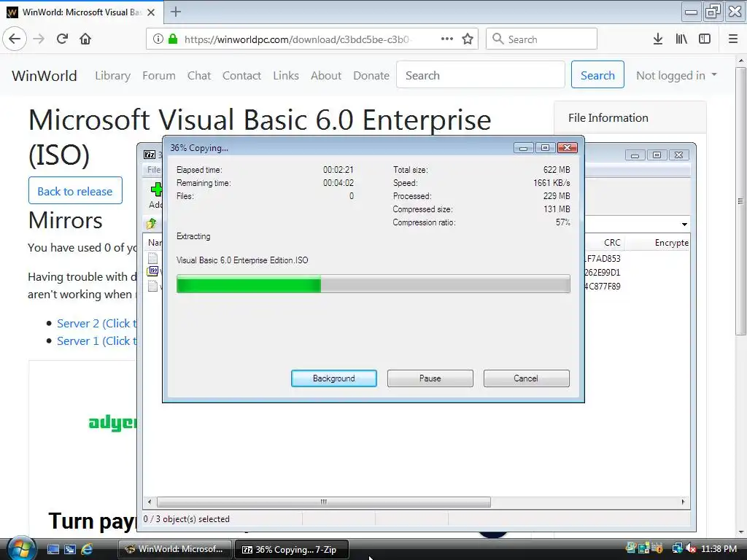Open the Firefox hamburger menu
Image resolution: width=747 pixels, height=560 pixels.
[x=732, y=39]
